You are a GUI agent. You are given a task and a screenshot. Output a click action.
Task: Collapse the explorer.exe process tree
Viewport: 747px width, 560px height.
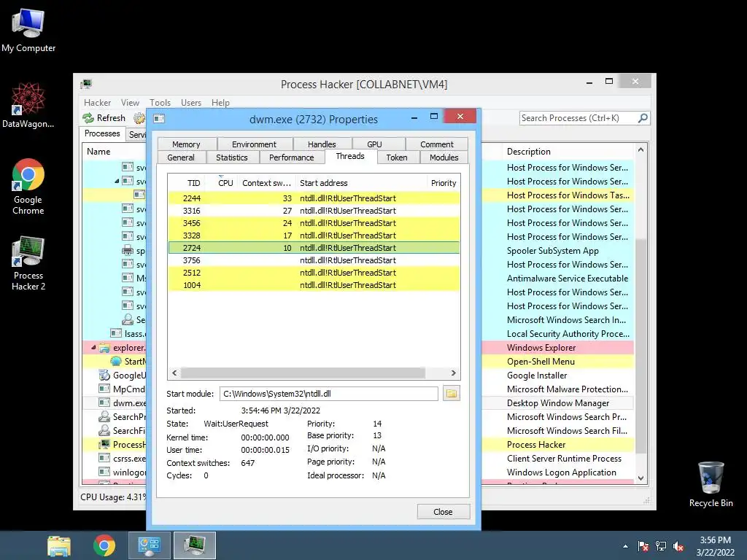point(93,348)
